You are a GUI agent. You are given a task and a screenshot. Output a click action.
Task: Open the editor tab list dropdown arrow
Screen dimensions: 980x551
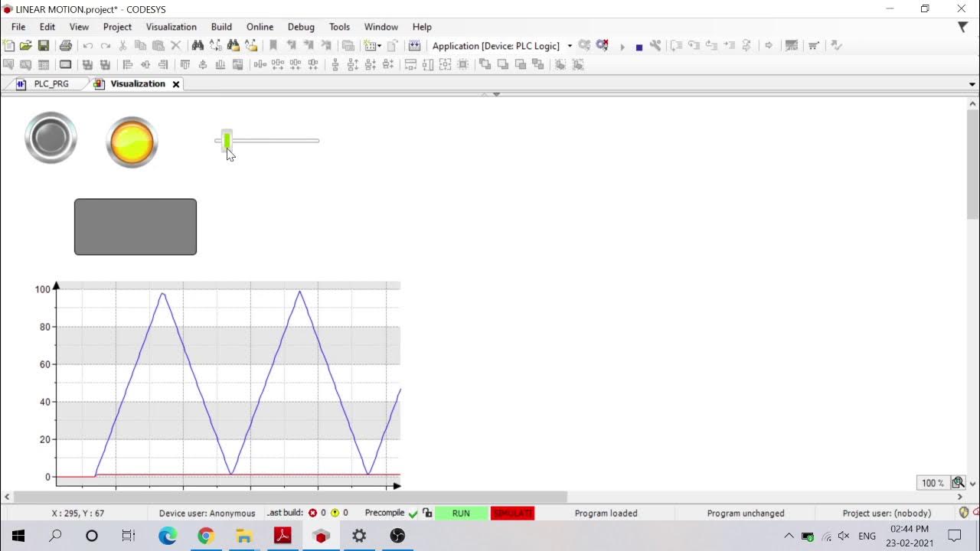pyautogui.click(x=972, y=84)
